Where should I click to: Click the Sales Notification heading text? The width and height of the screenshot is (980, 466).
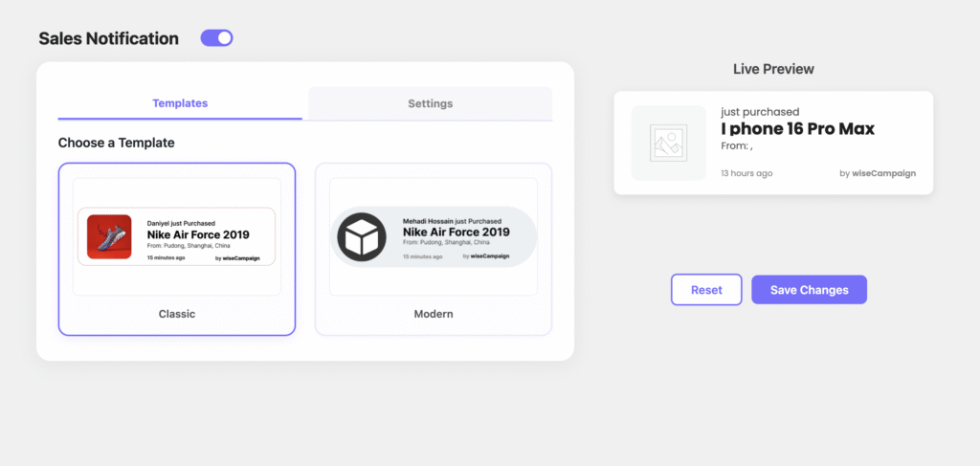point(108,39)
